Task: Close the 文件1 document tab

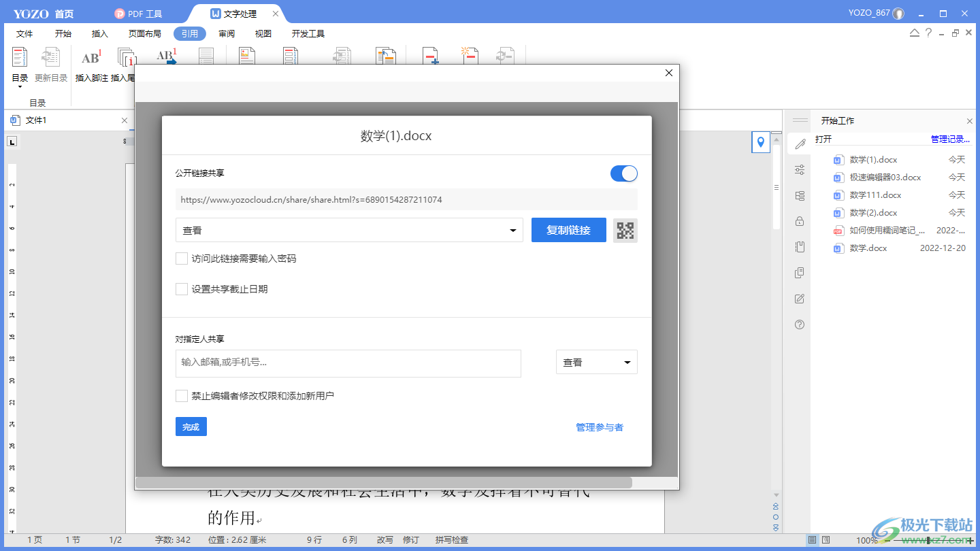Action: point(125,120)
